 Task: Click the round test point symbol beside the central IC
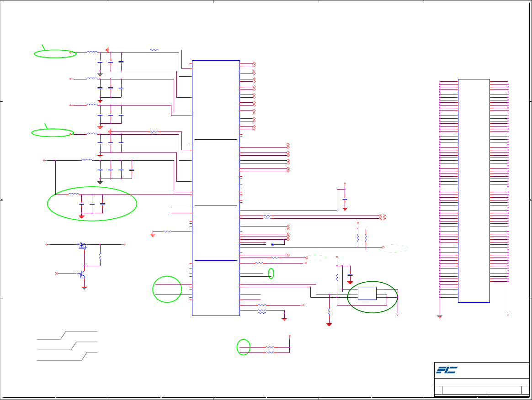[272, 244]
